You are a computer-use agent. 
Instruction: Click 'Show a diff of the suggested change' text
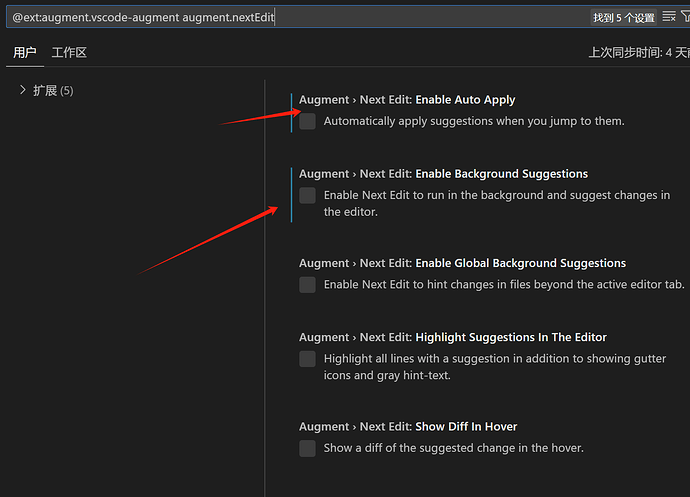coord(454,448)
